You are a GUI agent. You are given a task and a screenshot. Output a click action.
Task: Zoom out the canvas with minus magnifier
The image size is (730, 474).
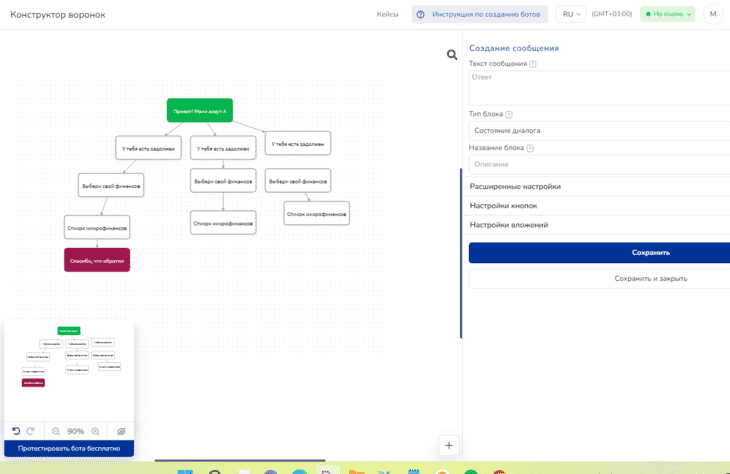click(x=56, y=431)
